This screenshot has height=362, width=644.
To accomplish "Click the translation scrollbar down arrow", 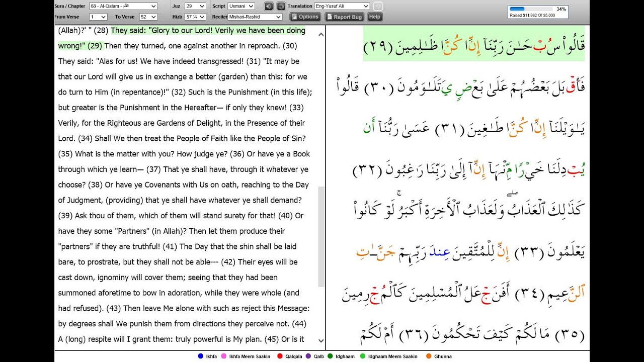I will [x=321, y=341].
